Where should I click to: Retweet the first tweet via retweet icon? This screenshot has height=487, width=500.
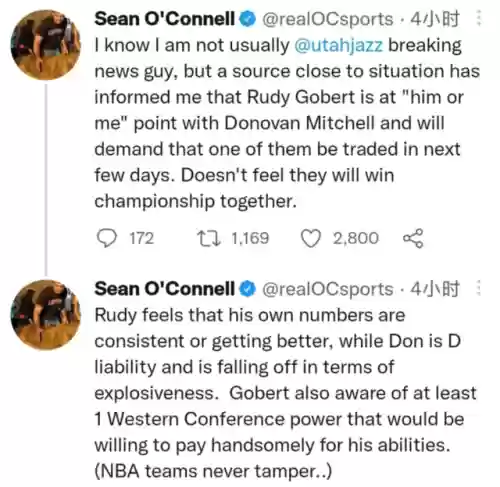point(209,238)
